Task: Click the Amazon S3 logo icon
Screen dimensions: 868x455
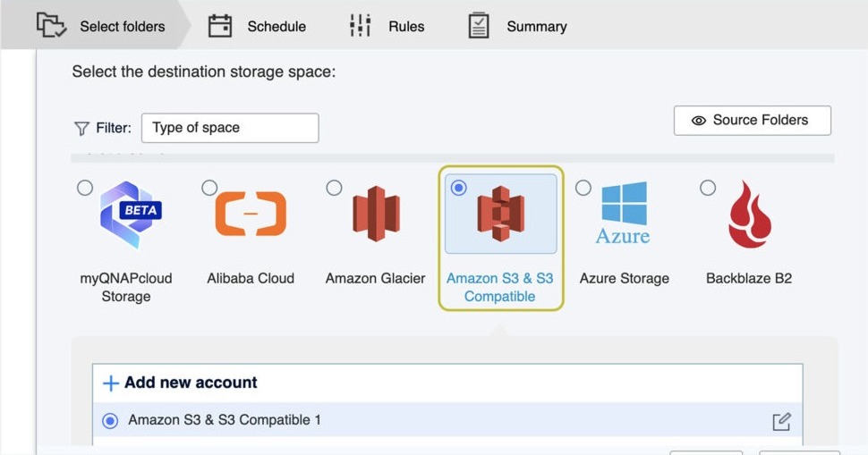Action: tap(501, 214)
